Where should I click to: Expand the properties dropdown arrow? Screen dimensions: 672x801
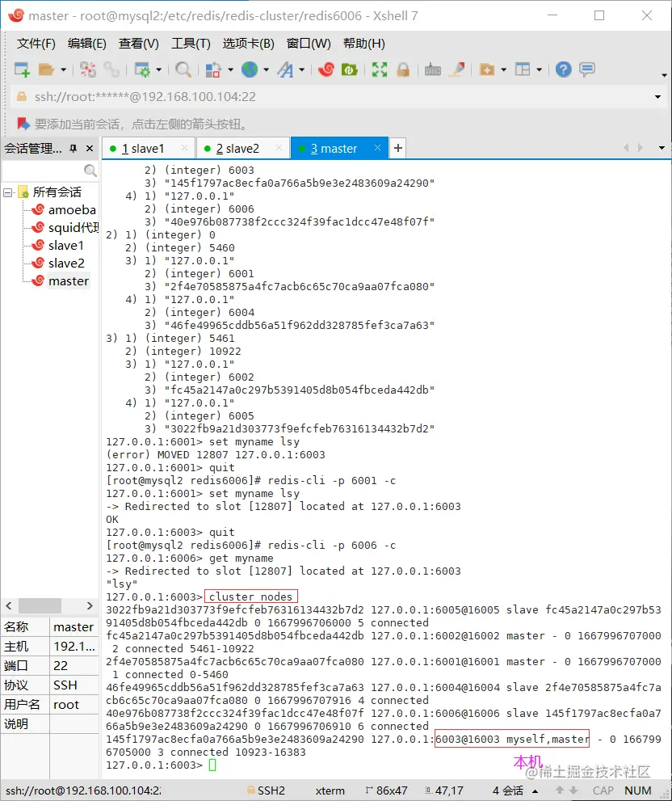point(159,70)
